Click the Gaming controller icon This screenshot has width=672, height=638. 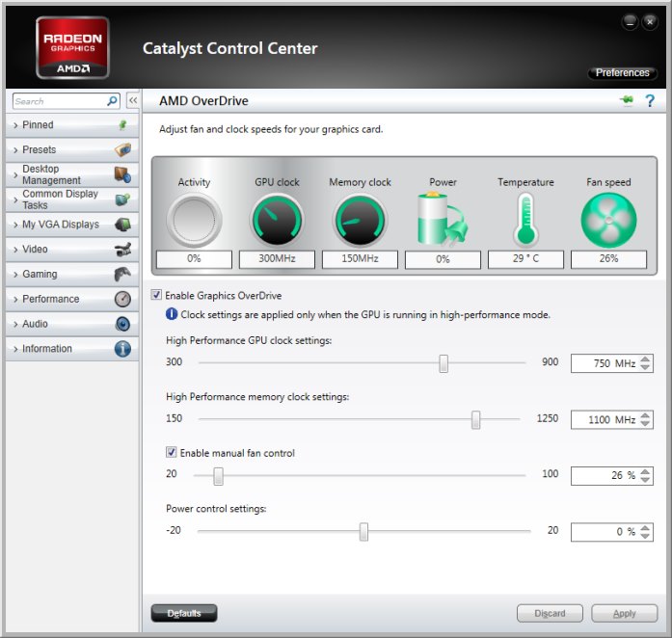click(x=123, y=274)
